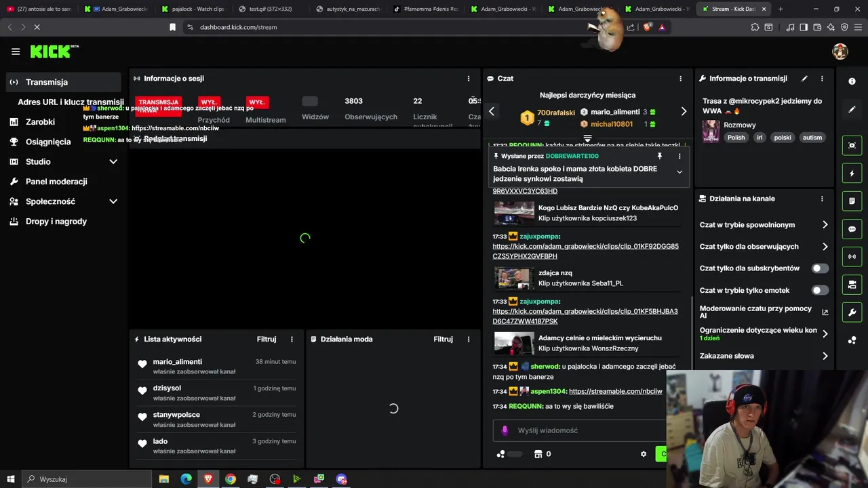
Task: Open streamable.com link from aspen1304
Action: tap(616, 391)
